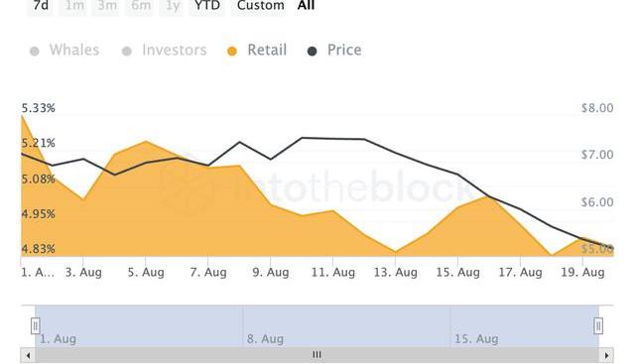Hide the Price series via legend
Screen dimensions: 635x364
pos(334,51)
